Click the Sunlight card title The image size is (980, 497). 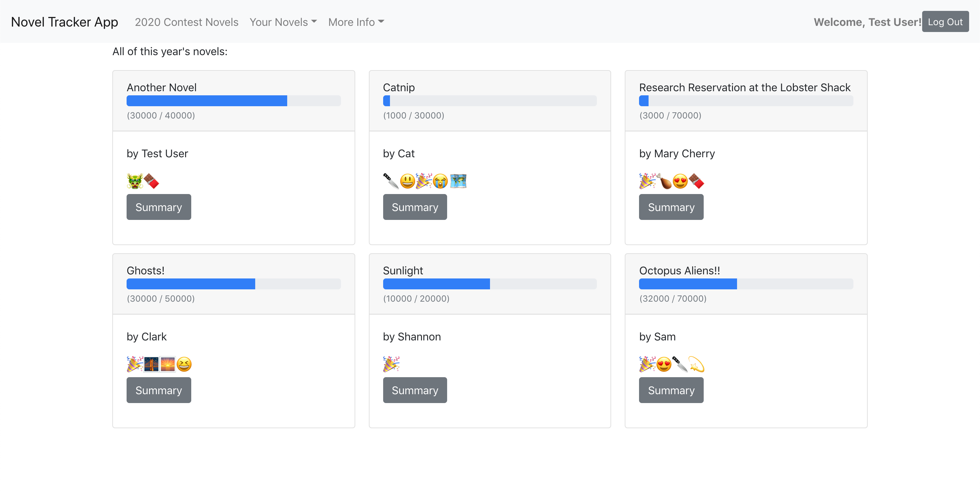pos(403,271)
